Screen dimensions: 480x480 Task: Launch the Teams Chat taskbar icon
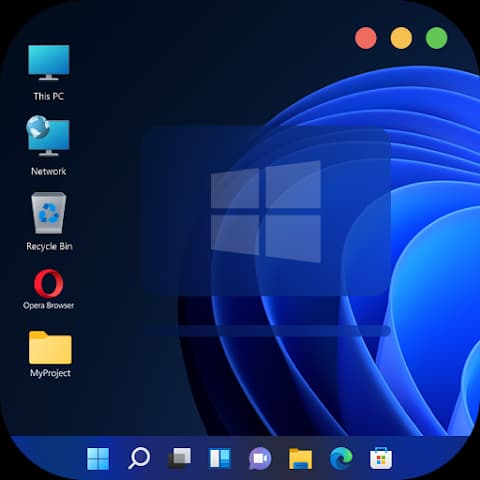tap(260, 458)
